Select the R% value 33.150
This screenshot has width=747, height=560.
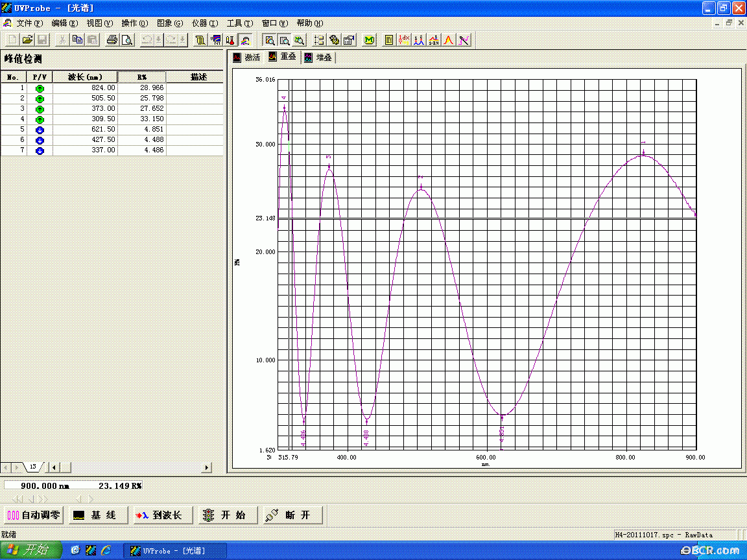[x=141, y=119]
